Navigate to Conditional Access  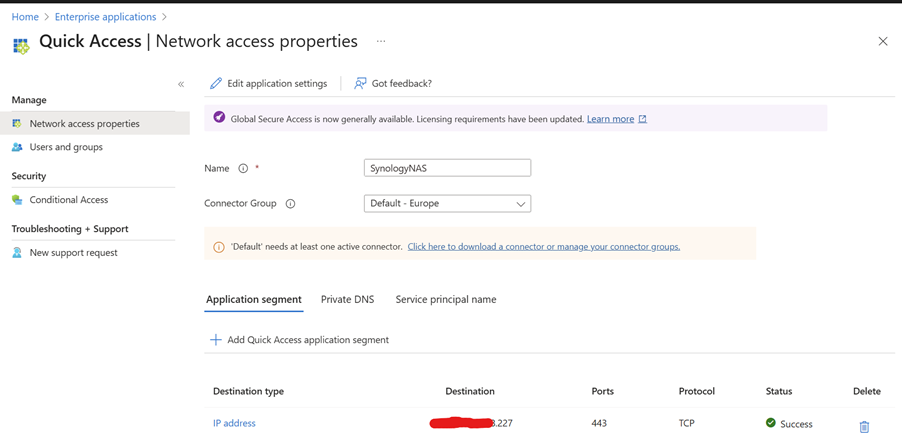coord(68,200)
